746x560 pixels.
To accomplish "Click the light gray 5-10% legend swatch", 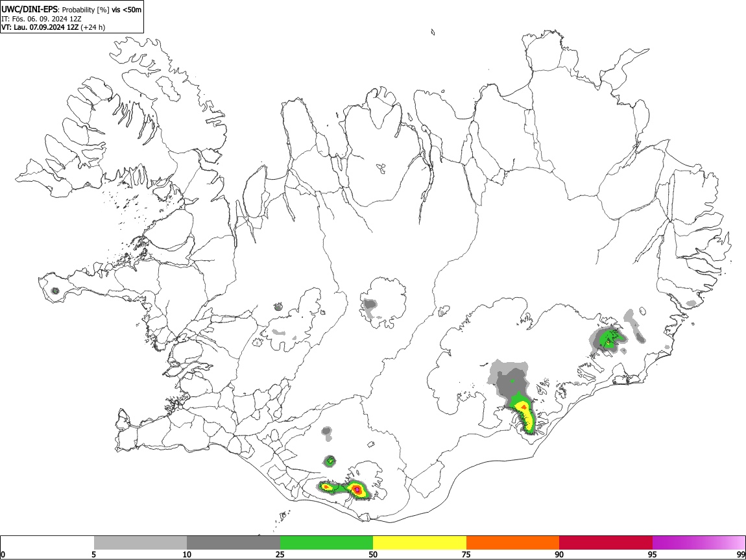I will pos(140,543).
